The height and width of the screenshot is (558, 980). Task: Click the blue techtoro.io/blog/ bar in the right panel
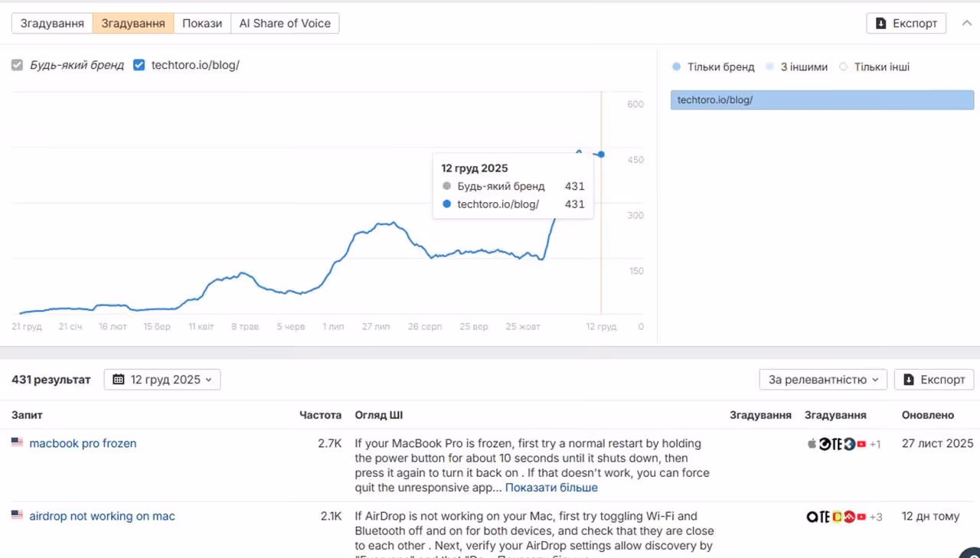(822, 100)
